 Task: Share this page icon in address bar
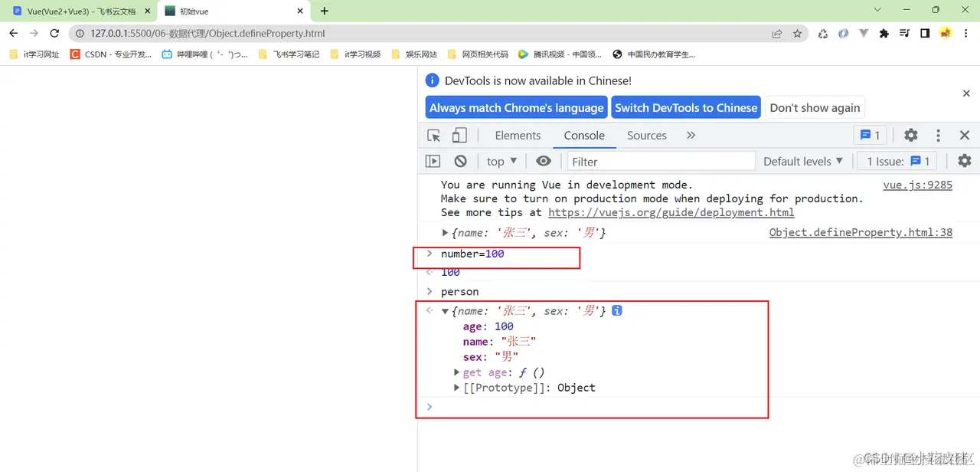(777, 34)
